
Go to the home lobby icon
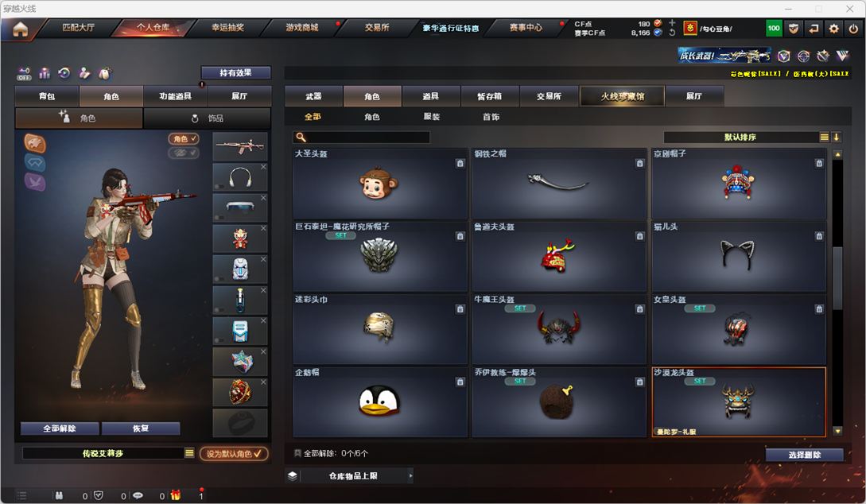[21, 29]
